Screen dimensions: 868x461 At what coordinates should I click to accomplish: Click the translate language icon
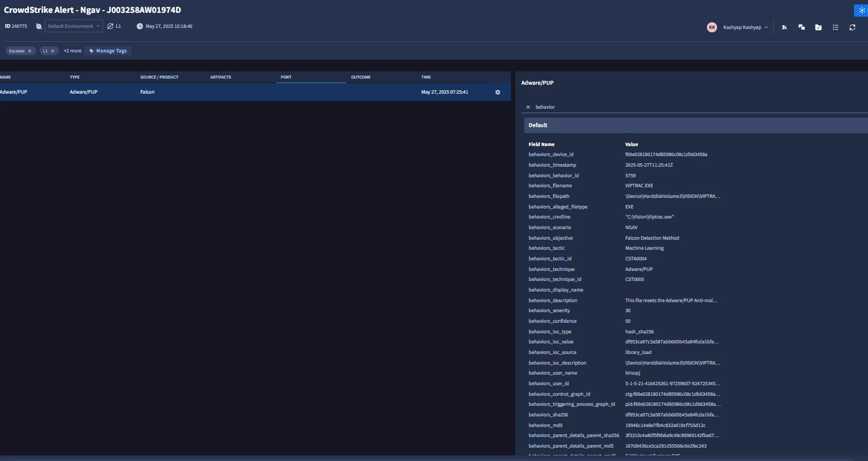pos(784,27)
